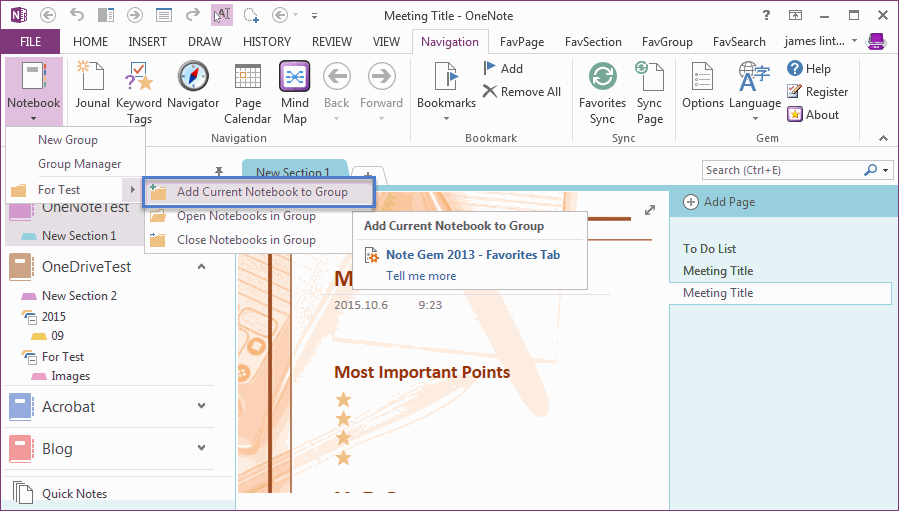Remove All bookmarks
The width and height of the screenshot is (899, 511).
coord(522,92)
